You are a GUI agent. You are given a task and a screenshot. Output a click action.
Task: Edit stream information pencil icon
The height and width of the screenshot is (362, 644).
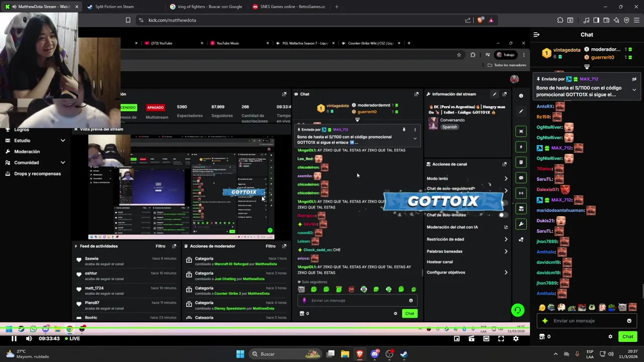[x=495, y=94]
